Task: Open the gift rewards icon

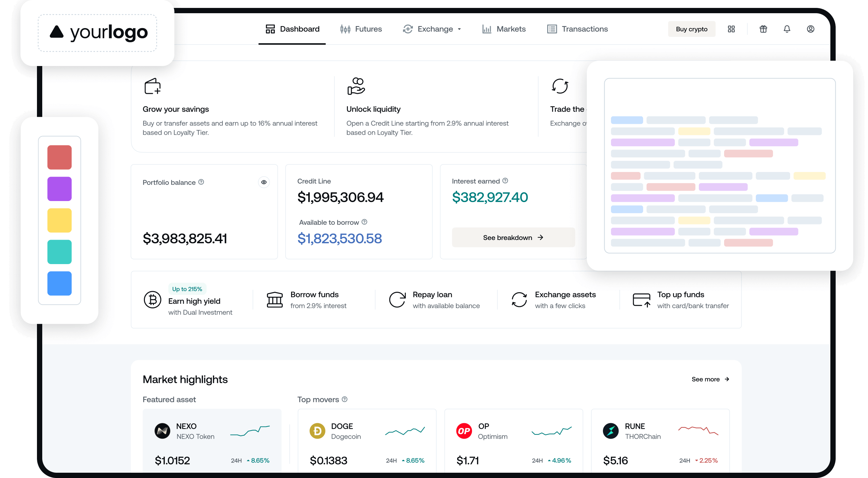Action: click(763, 29)
